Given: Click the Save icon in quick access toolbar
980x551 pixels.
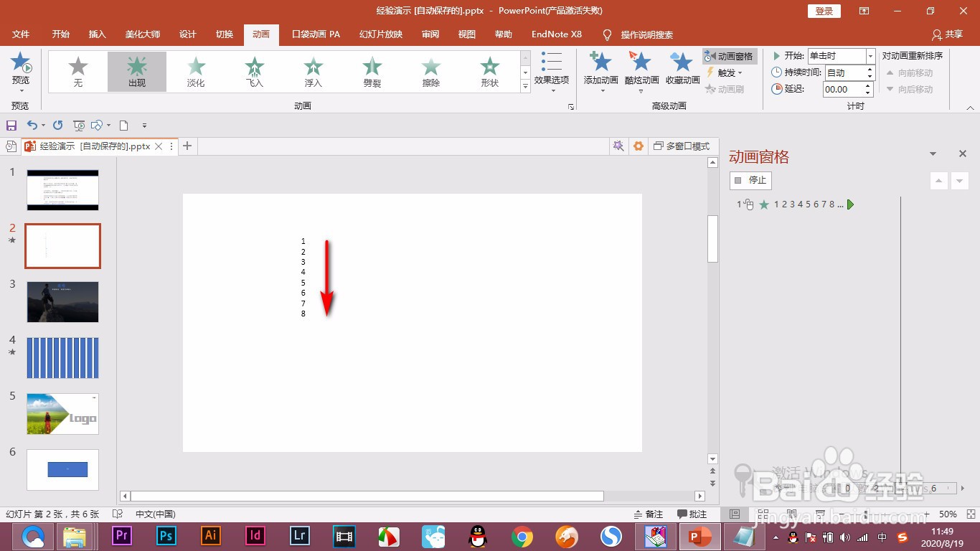Looking at the screenshot, I should pyautogui.click(x=11, y=125).
